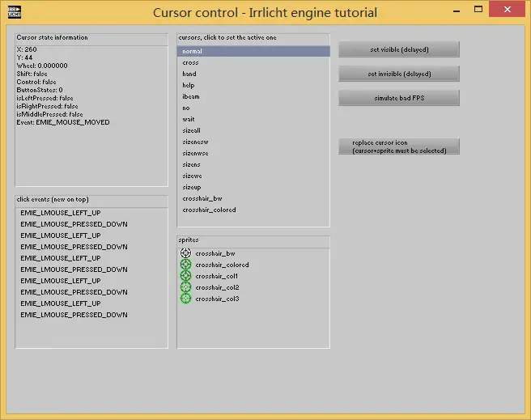
Task: Click the crosshair_bw sprite icon
Action: click(185, 253)
